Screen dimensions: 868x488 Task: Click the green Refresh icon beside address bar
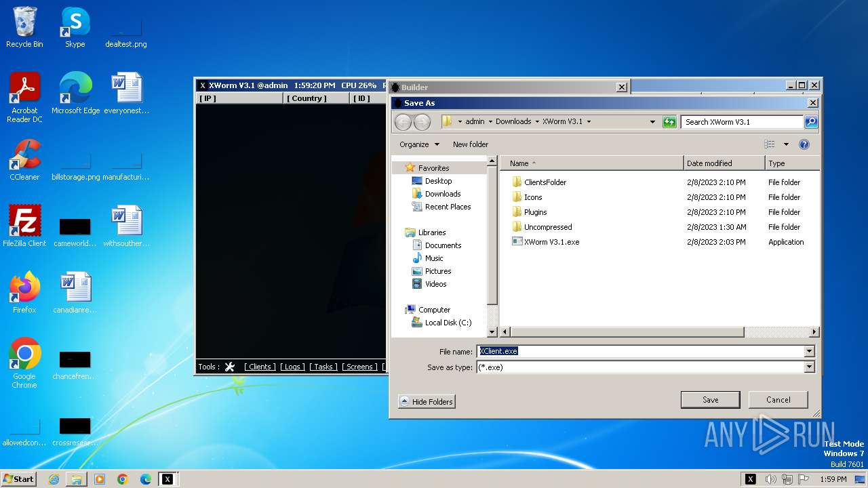[669, 122]
